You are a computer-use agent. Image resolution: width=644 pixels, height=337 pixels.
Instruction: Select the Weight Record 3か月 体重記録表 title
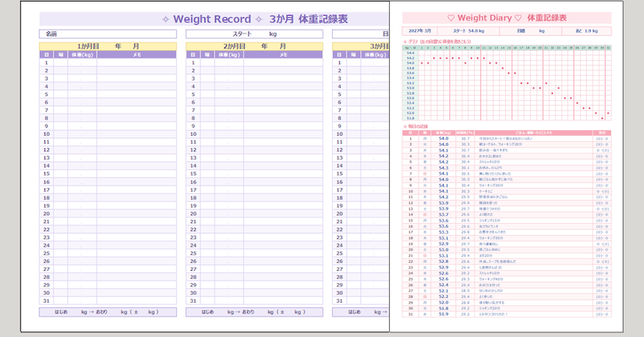coord(255,19)
